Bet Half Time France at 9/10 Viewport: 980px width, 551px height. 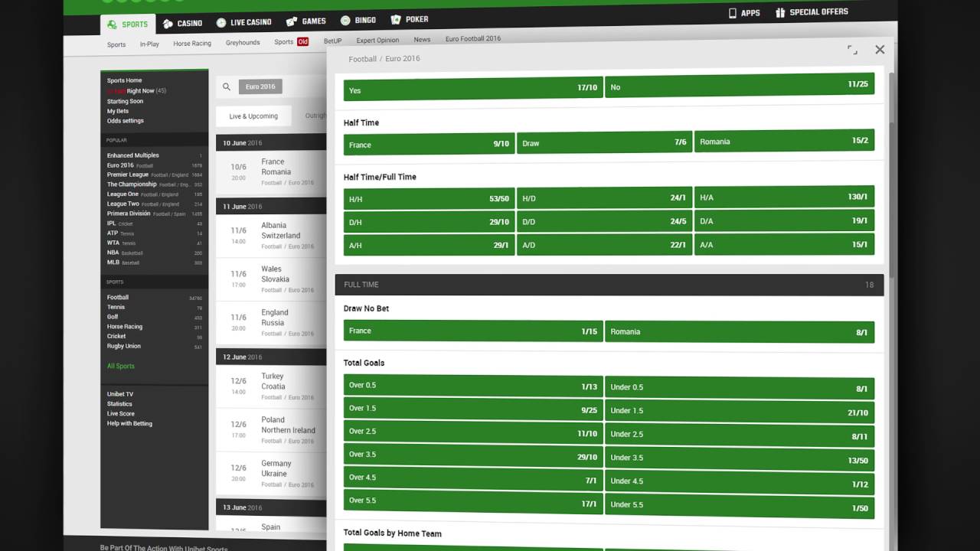tap(429, 144)
